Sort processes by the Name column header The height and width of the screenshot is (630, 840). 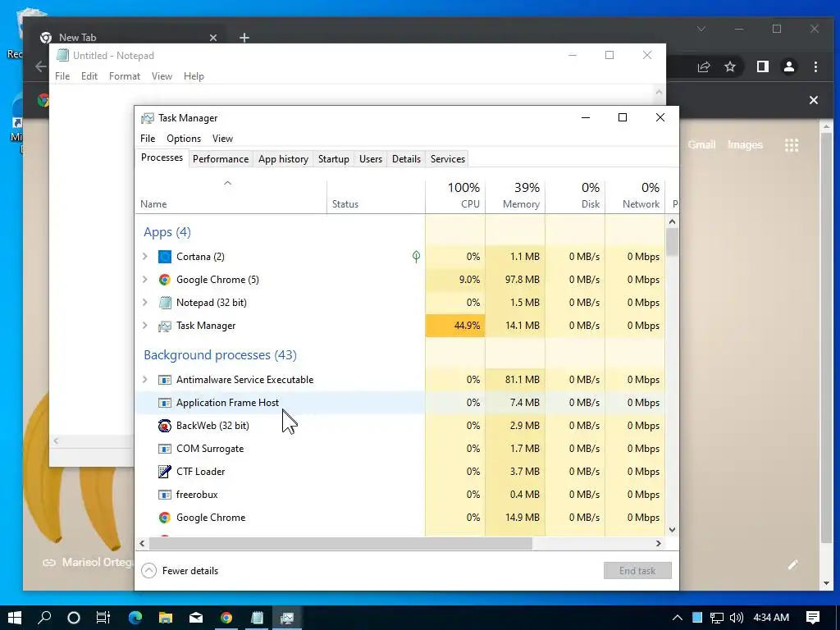point(231,196)
